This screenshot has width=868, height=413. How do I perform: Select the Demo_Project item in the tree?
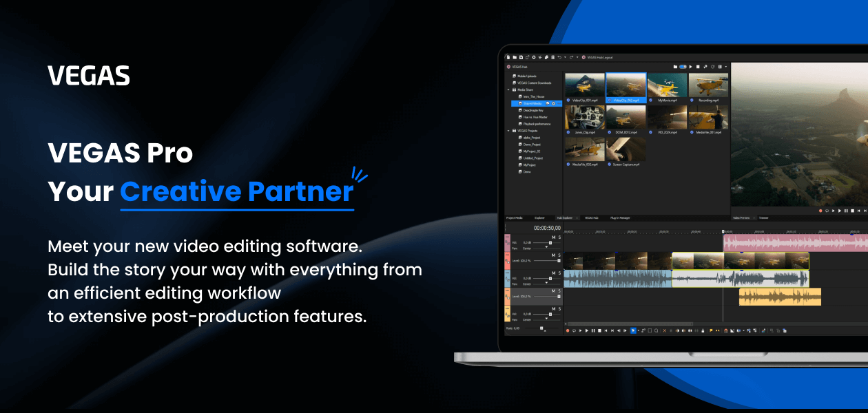pos(531,145)
